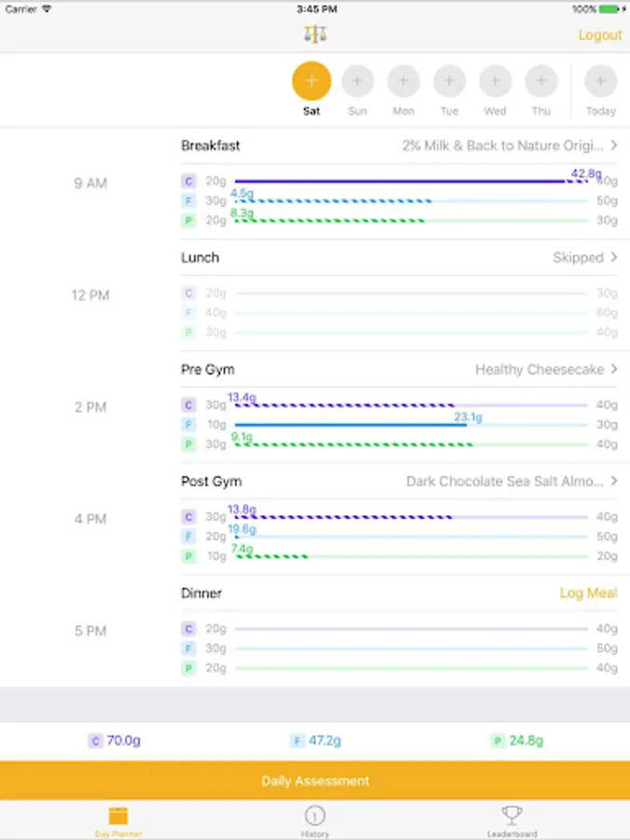Tap Log Meal for Dinner
This screenshot has height=840, width=630.
tap(588, 594)
